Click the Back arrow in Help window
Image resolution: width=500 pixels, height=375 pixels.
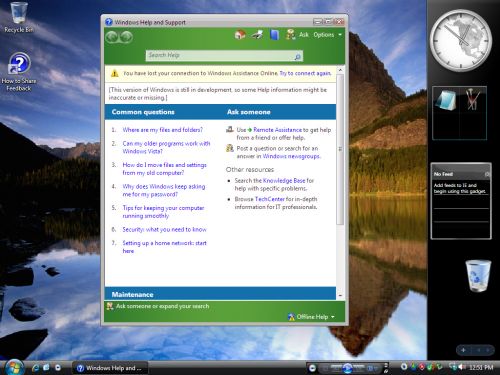112,37
